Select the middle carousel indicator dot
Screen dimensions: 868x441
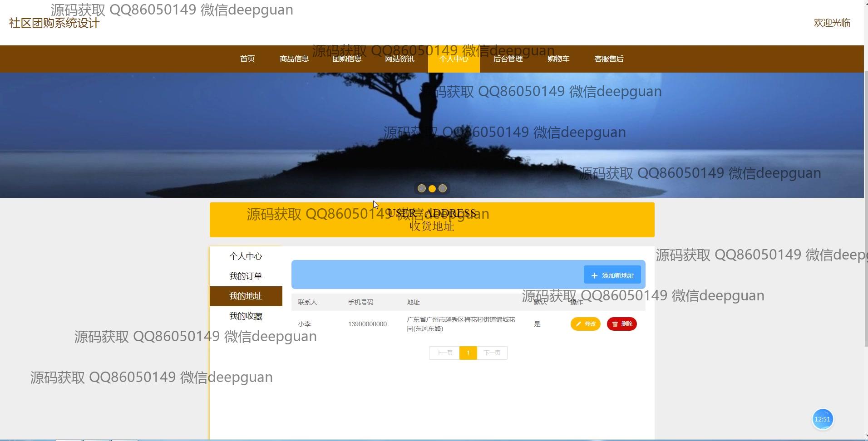tap(432, 189)
